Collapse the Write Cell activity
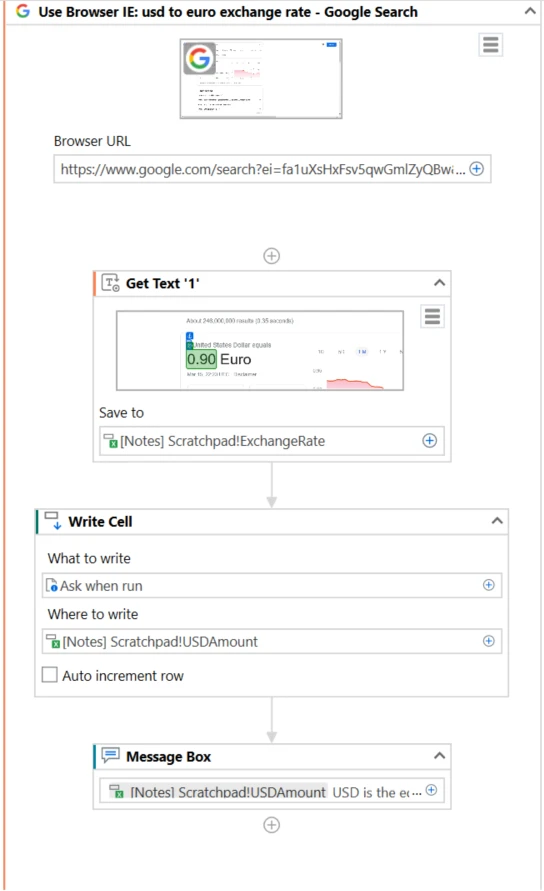This screenshot has height=891, width=544. click(497, 521)
